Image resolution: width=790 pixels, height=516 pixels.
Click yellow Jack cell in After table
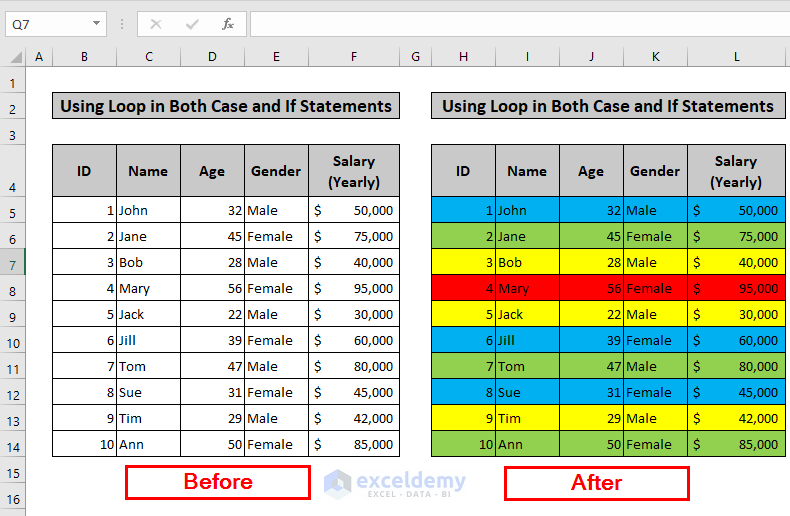[x=527, y=314]
